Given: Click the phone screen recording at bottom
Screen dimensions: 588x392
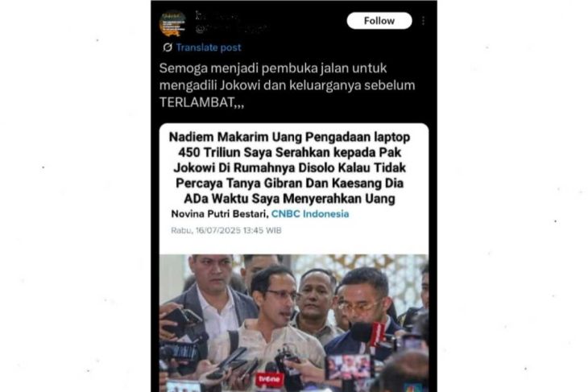Looking at the screenshot, I should click(x=350, y=366).
